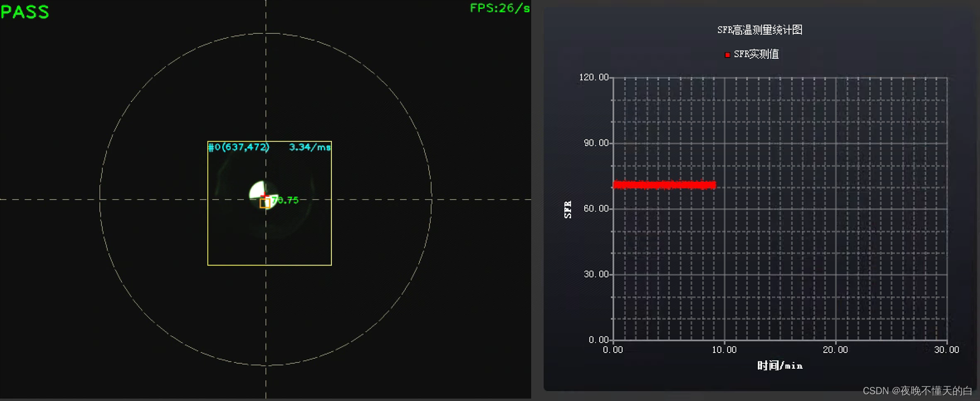The height and width of the screenshot is (401, 980).
Task: Click the red cross center marker
Action: [264, 195]
